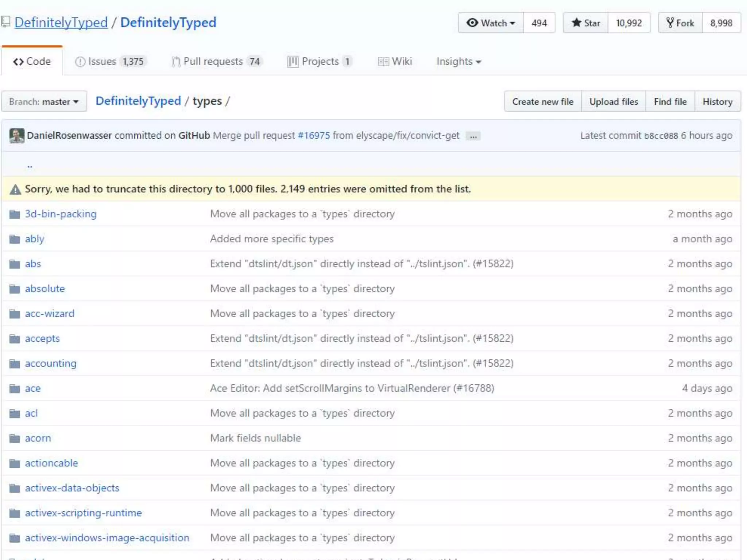
Task: Click the folder icon next to absolute
Action: click(15, 289)
